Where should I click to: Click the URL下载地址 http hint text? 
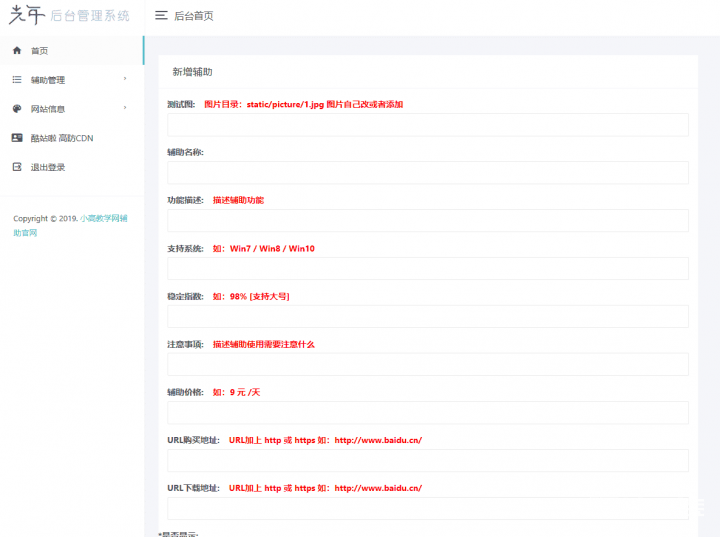[x=325, y=488]
